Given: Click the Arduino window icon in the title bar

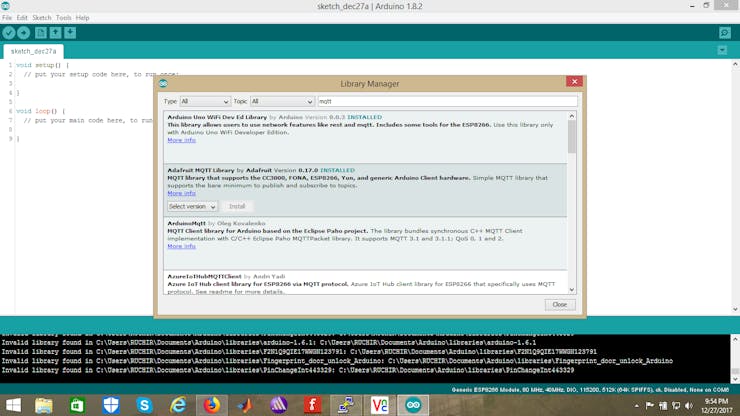Looking at the screenshot, I should (6, 6).
